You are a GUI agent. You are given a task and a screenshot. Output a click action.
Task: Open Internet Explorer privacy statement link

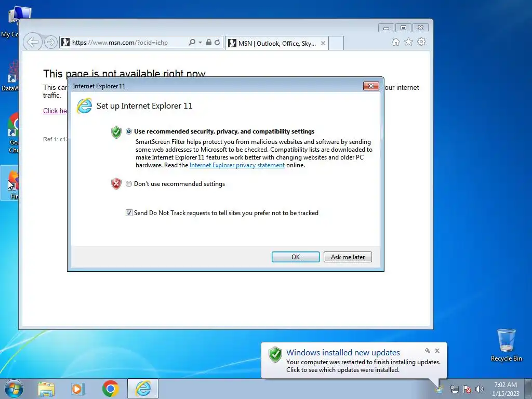point(237,165)
